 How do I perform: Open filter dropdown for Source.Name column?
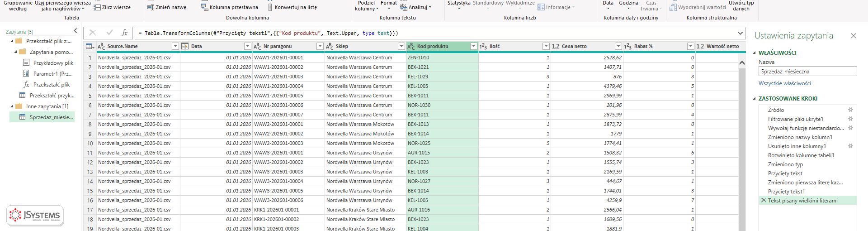click(x=175, y=46)
